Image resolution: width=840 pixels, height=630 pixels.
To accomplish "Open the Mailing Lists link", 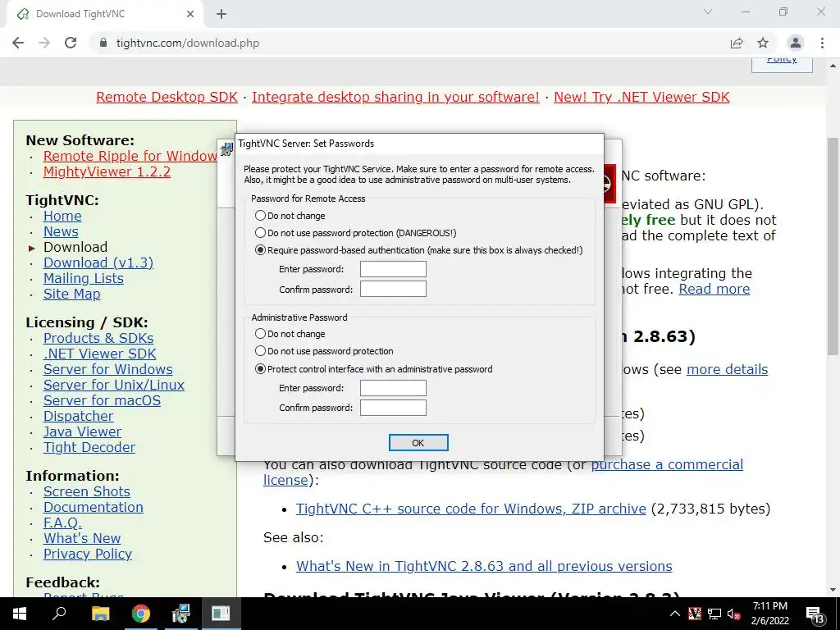I will pos(83,278).
